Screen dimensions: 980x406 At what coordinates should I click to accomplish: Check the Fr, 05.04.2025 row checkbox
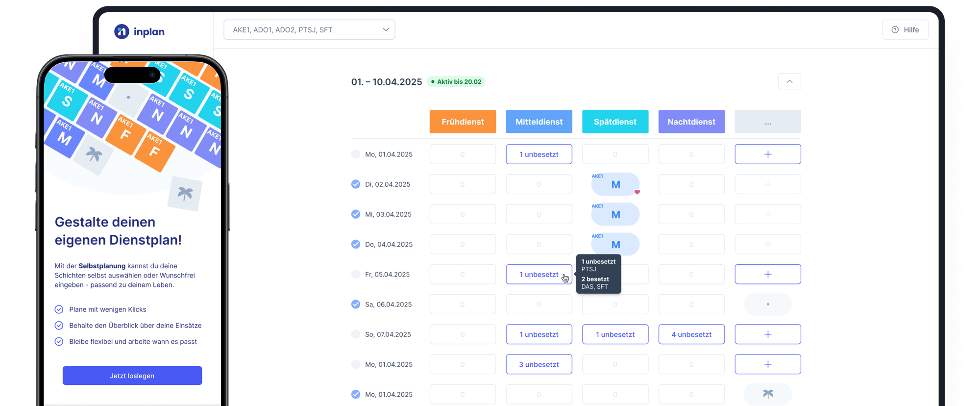click(x=356, y=274)
